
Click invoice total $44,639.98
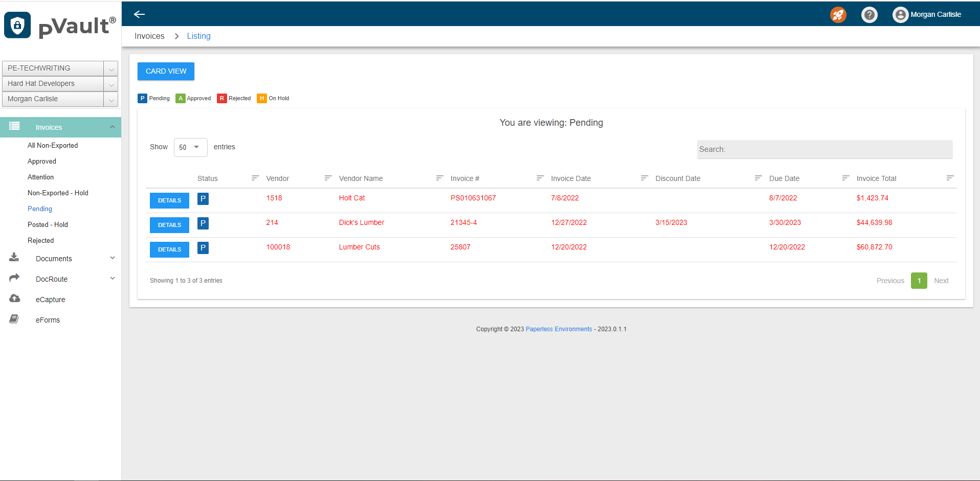pos(874,222)
